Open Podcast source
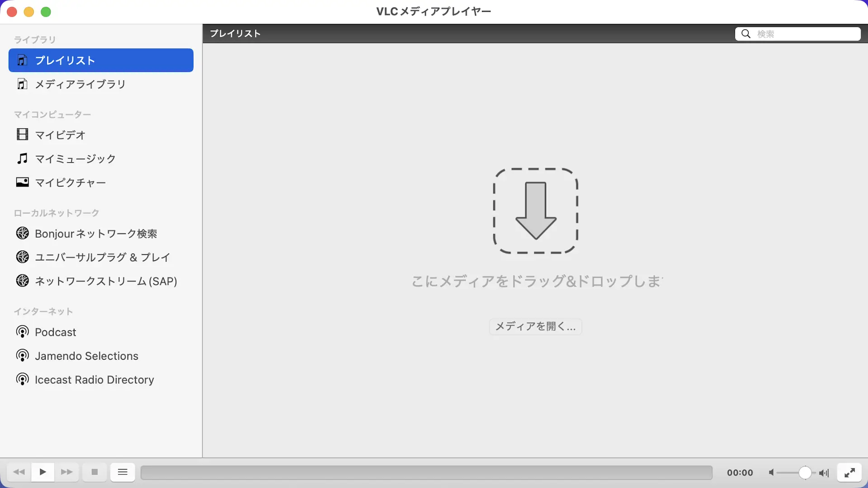Screen dimensions: 868x488 click(x=101, y=332)
